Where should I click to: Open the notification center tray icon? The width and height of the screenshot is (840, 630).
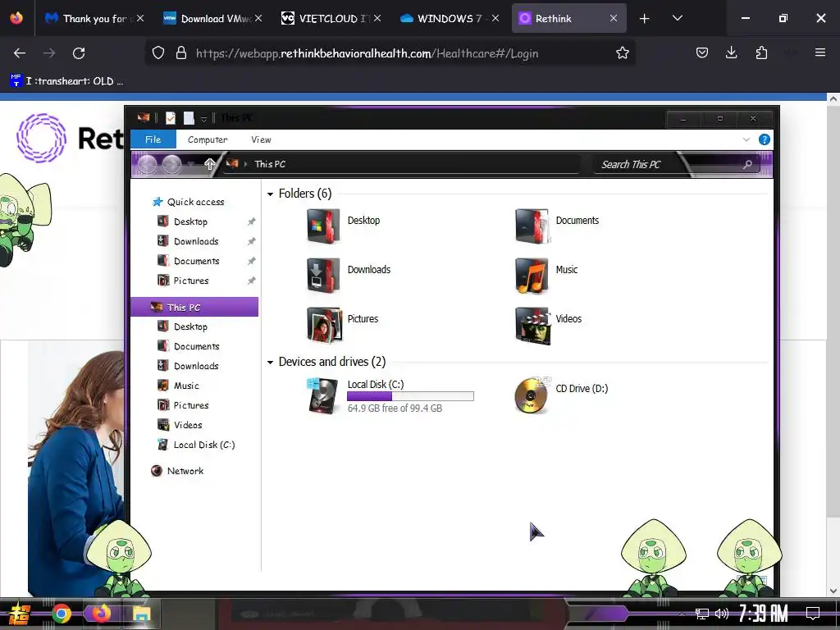pyautogui.click(x=813, y=614)
